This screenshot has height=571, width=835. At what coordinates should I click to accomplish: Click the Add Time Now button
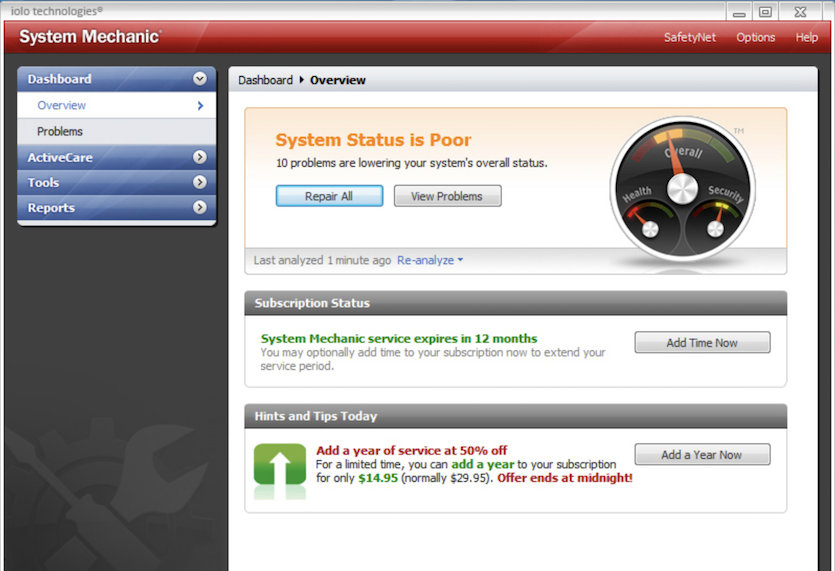702,342
